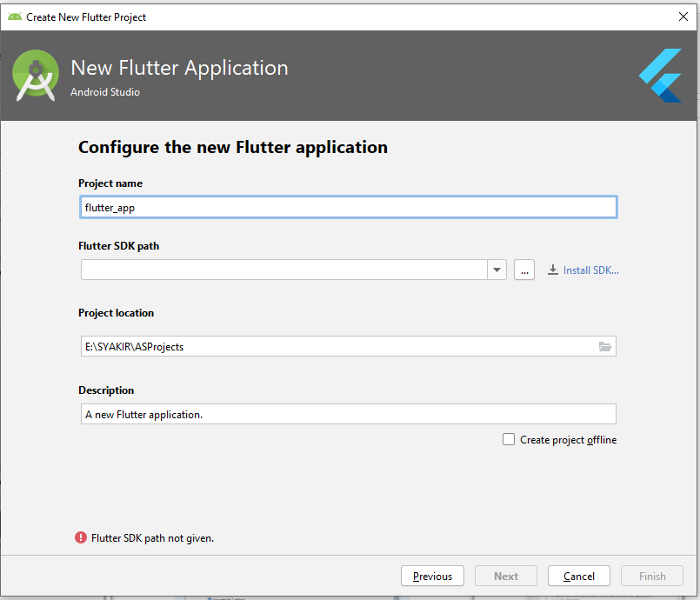This screenshot has height=600, width=700.
Task: Expand the Flutter SDK path dropdown arrow
Action: point(497,270)
